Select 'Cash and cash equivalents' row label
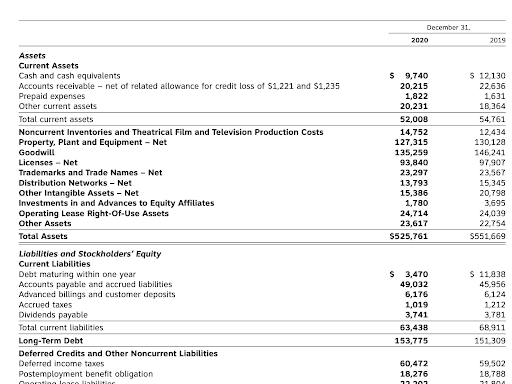The width and height of the screenshot is (512, 384). coord(69,76)
